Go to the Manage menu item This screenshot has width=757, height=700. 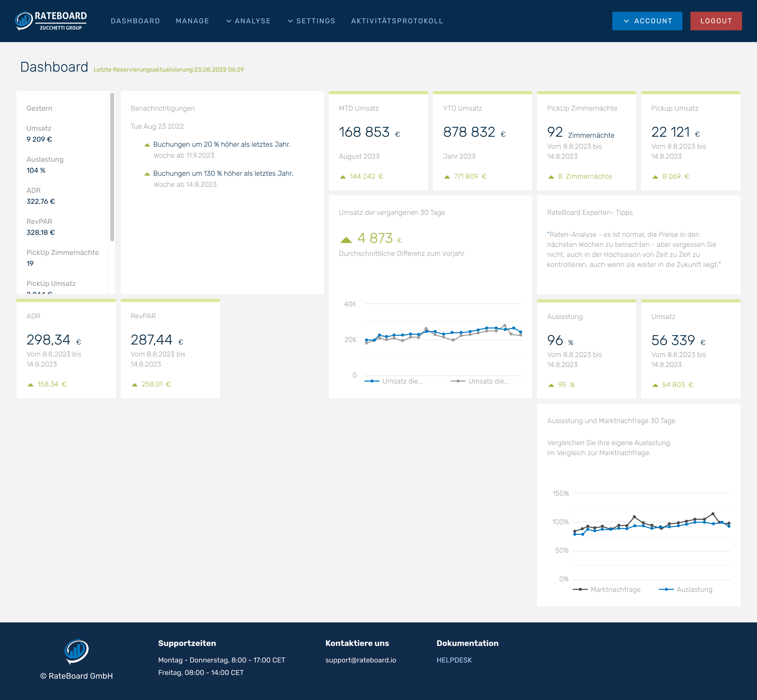click(x=192, y=21)
